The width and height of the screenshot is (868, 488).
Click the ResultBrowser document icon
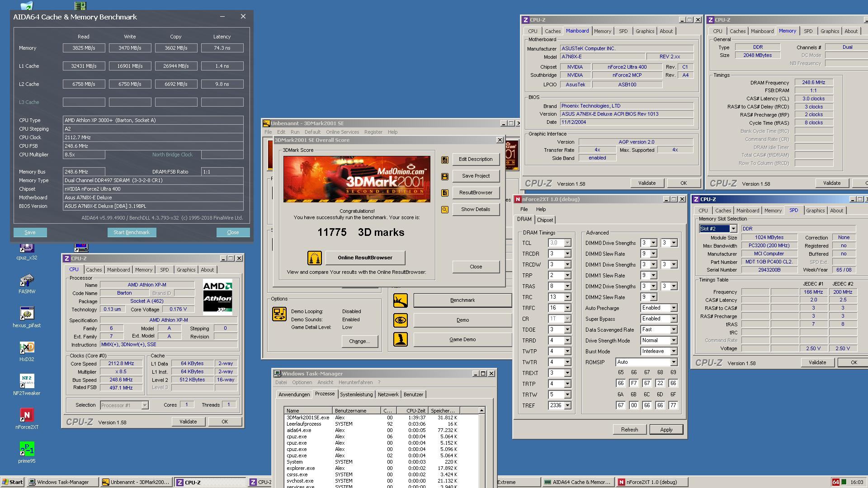pos(445,193)
